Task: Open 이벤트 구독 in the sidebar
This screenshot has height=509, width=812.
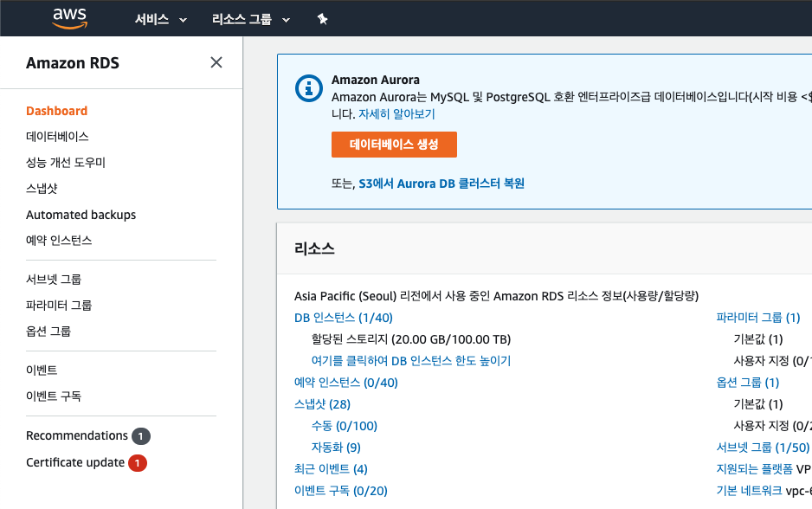Action: tap(54, 396)
